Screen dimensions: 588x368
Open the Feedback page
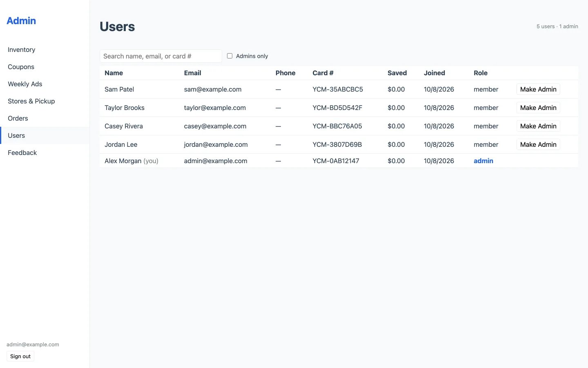45,153
